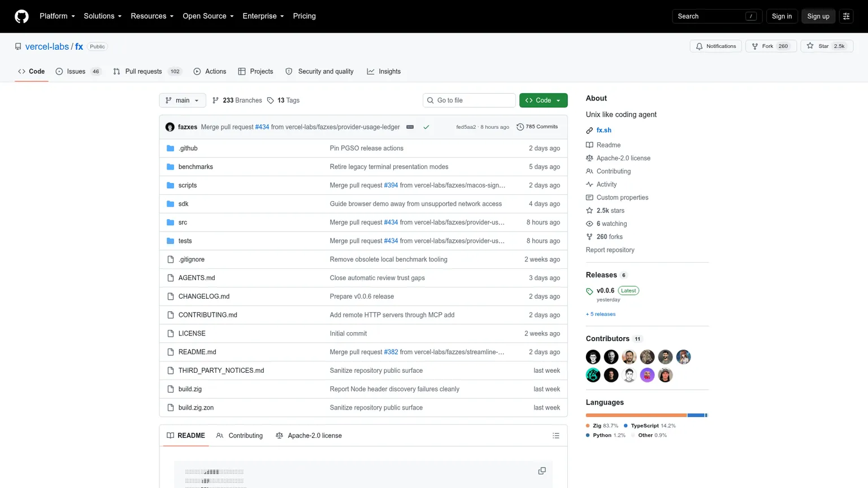Copy the README code block contents
The height and width of the screenshot is (488, 868).
(x=542, y=471)
